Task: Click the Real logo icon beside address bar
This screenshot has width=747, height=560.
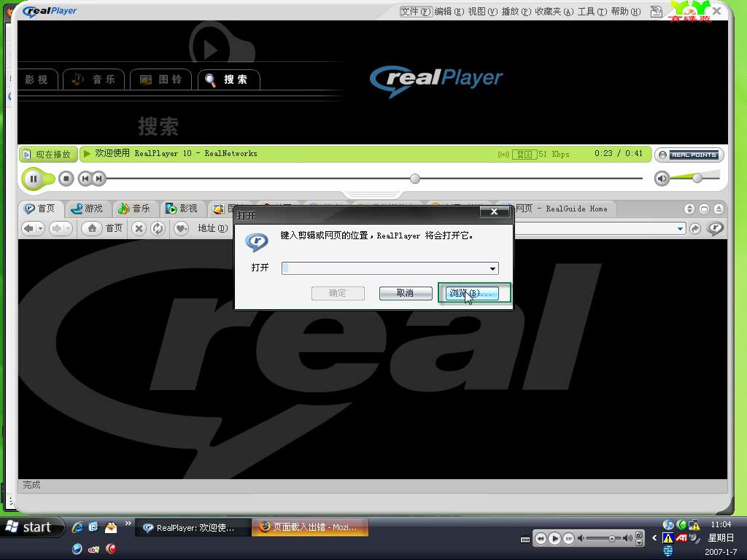Action: pyautogui.click(x=715, y=228)
